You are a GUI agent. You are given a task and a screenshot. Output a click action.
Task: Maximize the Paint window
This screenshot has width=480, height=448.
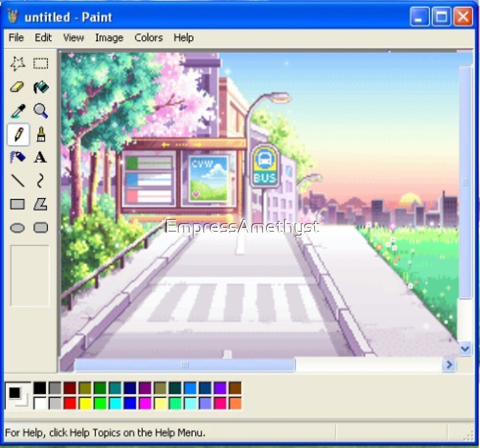point(441,17)
